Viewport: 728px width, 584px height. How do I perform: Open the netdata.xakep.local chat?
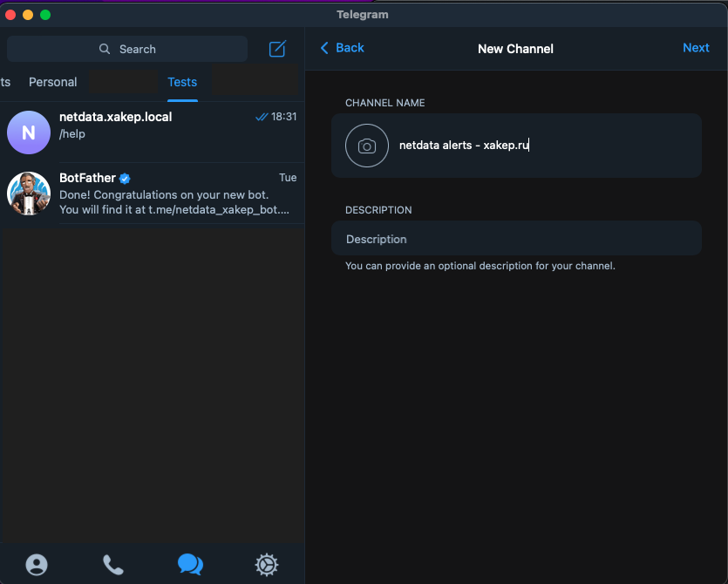click(x=153, y=132)
